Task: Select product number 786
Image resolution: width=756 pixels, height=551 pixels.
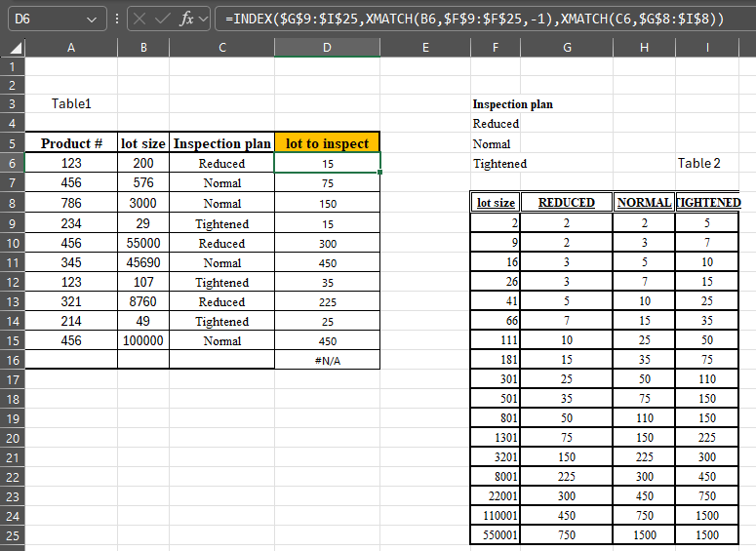Action: click(71, 203)
